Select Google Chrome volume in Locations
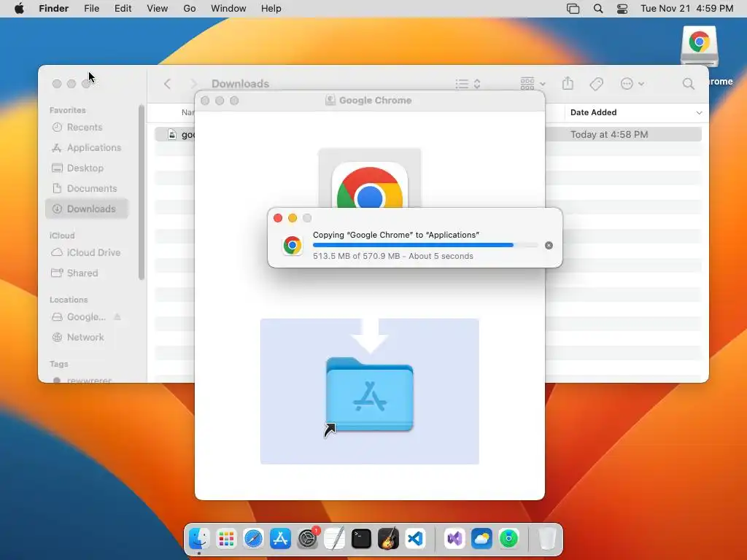The image size is (747, 560). coord(79,316)
